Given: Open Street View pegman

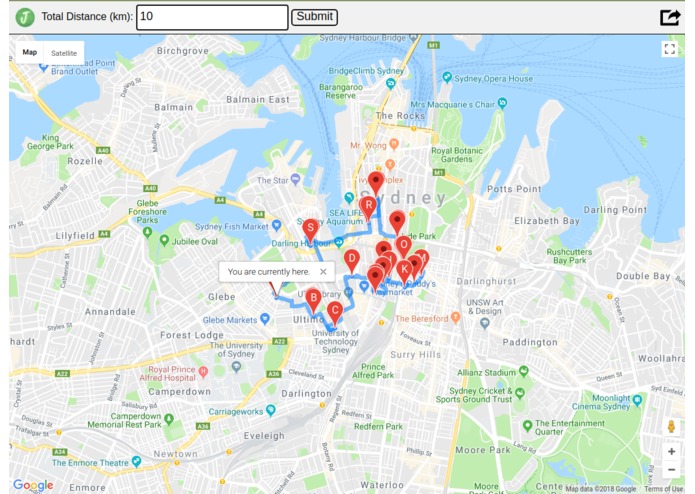Looking at the screenshot, I should pos(671,426).
